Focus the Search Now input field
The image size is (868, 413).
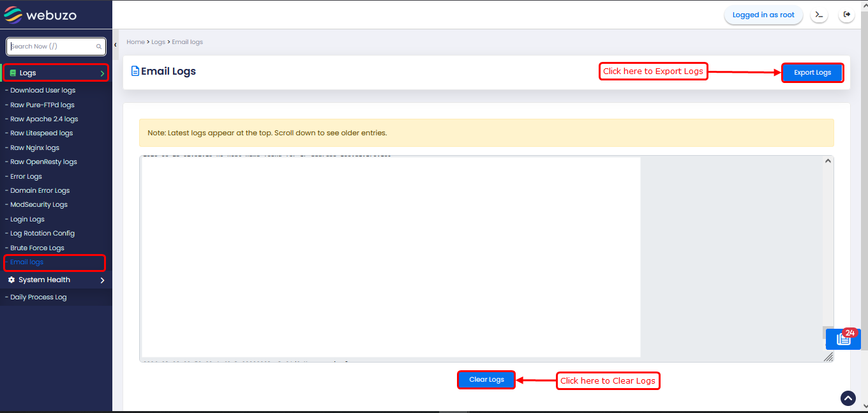coord(51,47)
